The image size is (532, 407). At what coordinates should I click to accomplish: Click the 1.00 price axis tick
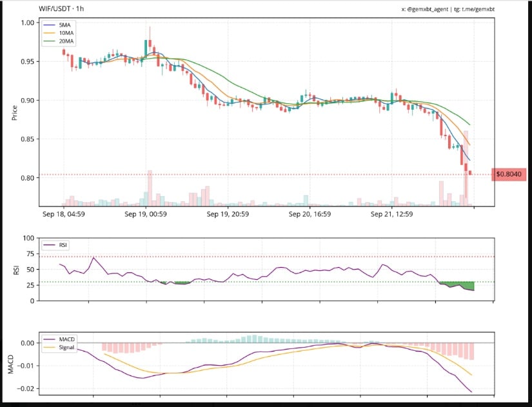tap(28, 23)
